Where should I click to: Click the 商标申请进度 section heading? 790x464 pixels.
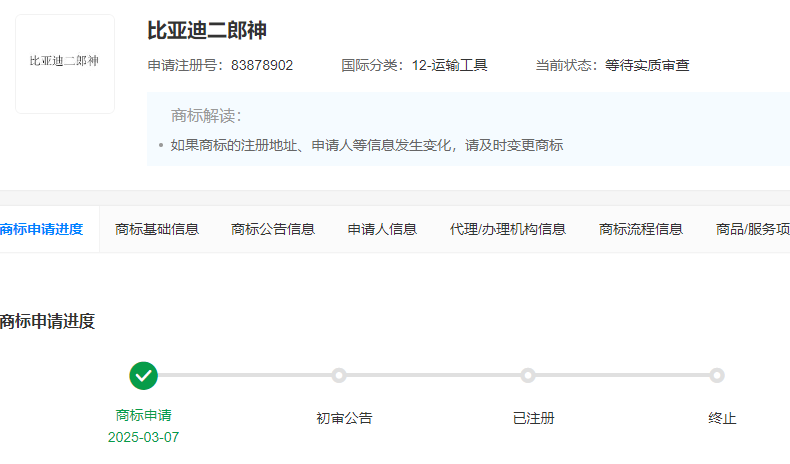click(47, 321)
